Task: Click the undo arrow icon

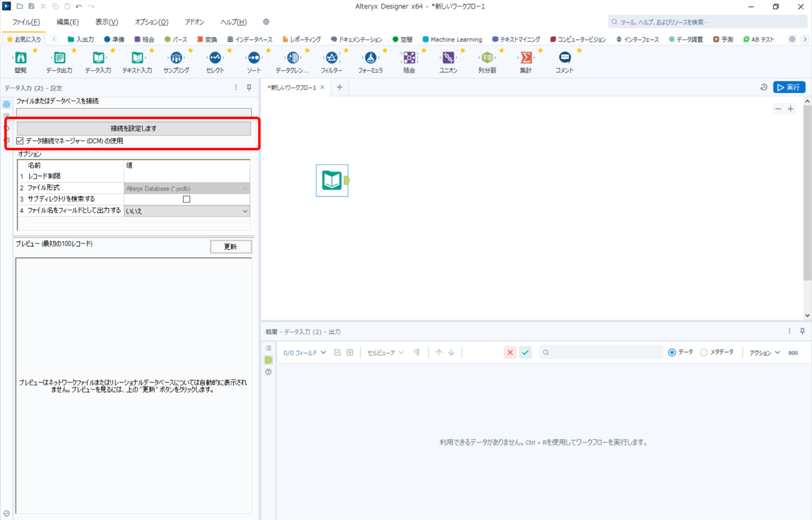Action: [79, 6]
